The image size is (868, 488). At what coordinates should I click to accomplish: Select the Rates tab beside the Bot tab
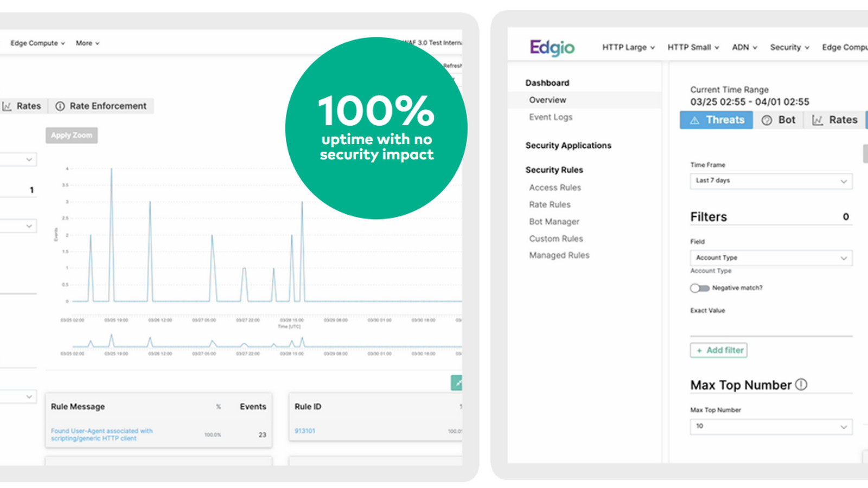[x=834, y=120]
